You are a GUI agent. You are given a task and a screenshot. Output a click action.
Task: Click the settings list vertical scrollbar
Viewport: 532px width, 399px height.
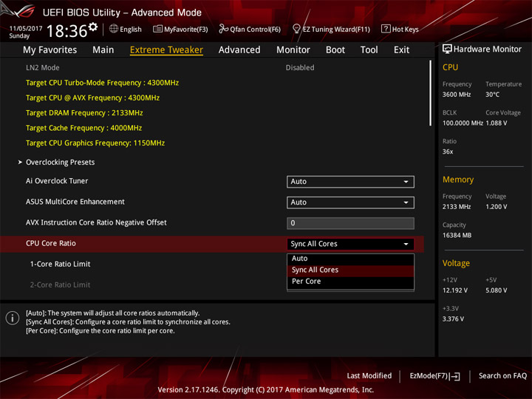coord(431,93)
